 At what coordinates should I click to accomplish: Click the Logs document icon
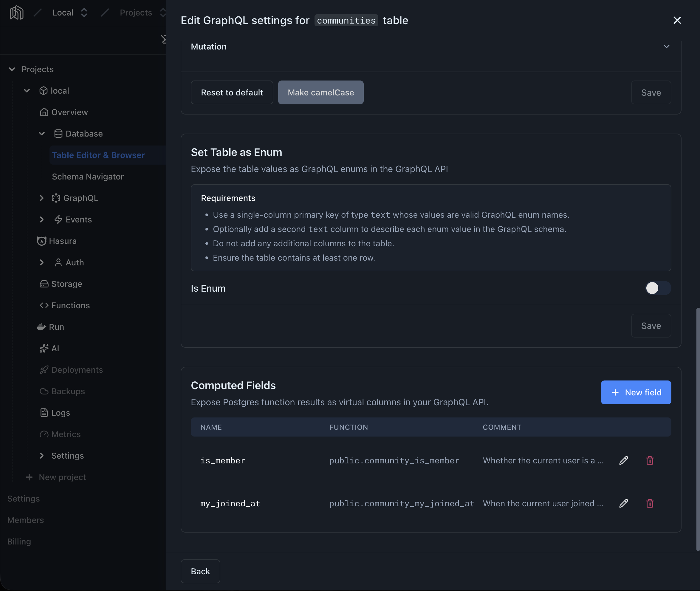point(44,413)
